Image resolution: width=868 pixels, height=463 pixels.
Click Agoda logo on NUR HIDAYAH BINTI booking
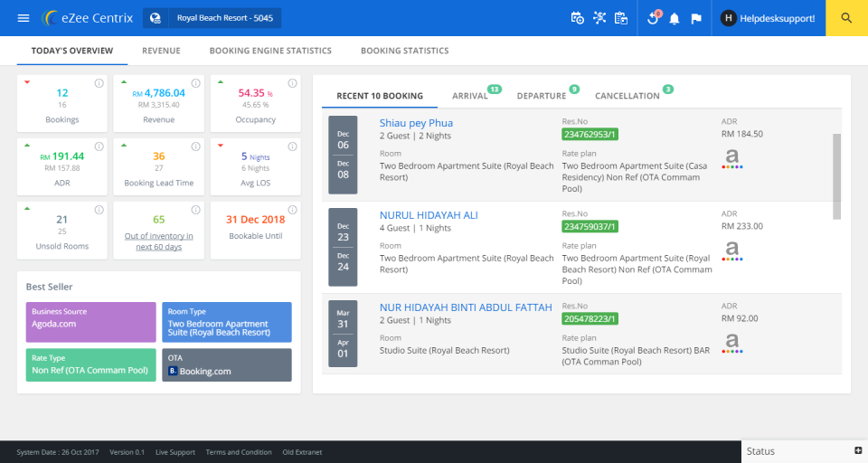click(x=732, y=343)
